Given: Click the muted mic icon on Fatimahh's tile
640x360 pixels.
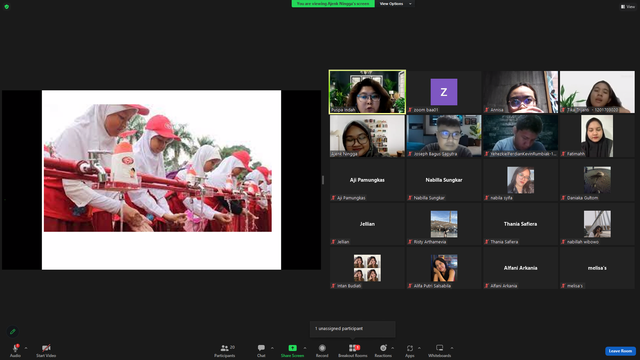Looking at the screenshot, I should 563,154.
